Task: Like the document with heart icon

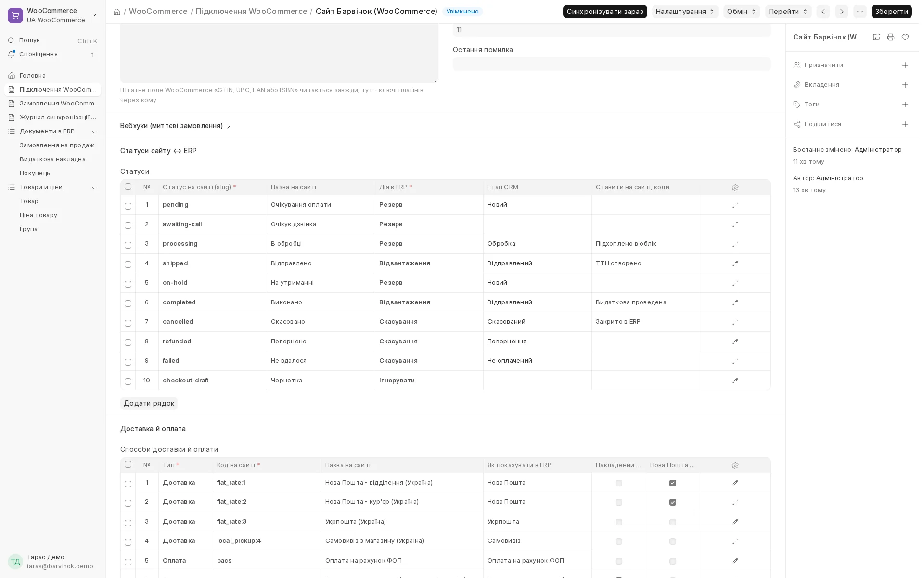Action: 905,37
